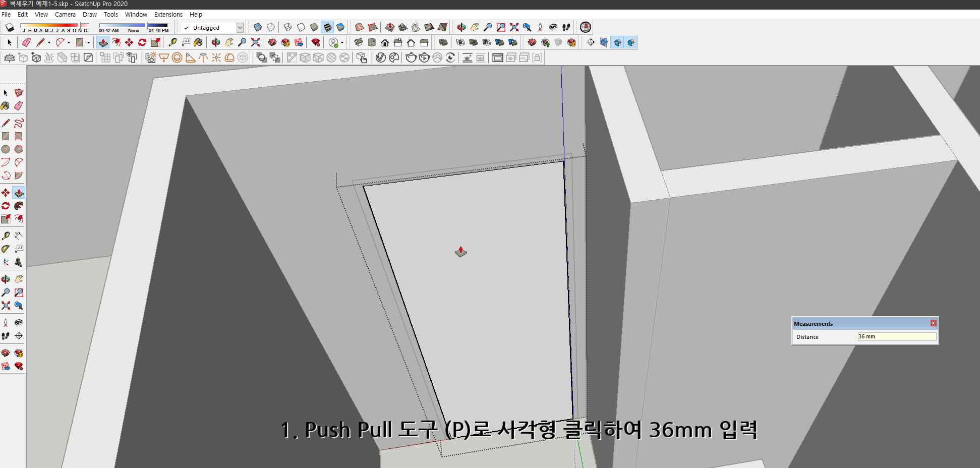Select the Tape Measure tool in left toolbar
This screenshot has width=980, height=468.
[x=6, y=236]
